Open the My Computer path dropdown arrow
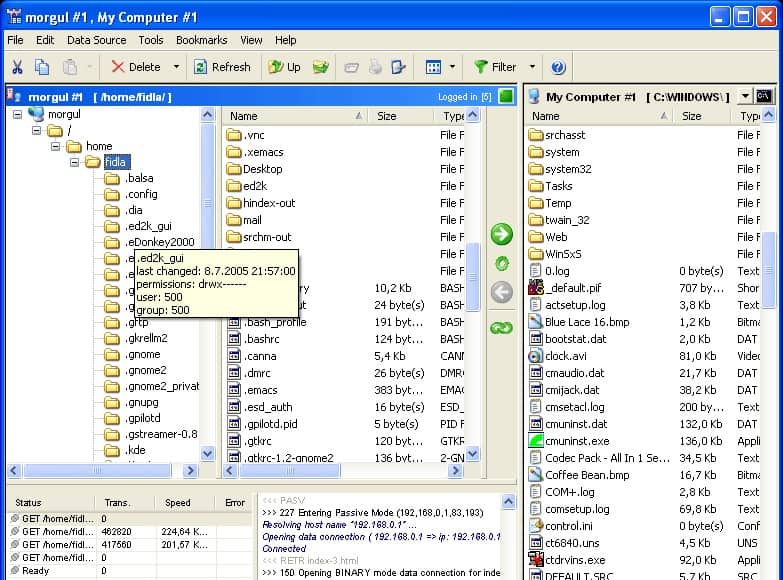 tap(745, 96)
